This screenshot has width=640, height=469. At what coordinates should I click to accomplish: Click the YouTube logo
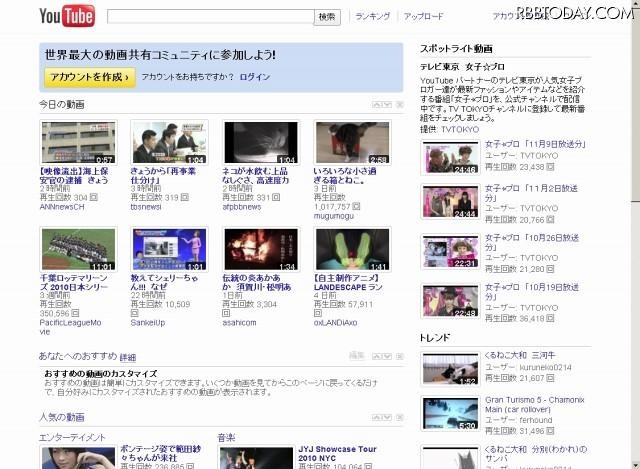click(66, 16)
